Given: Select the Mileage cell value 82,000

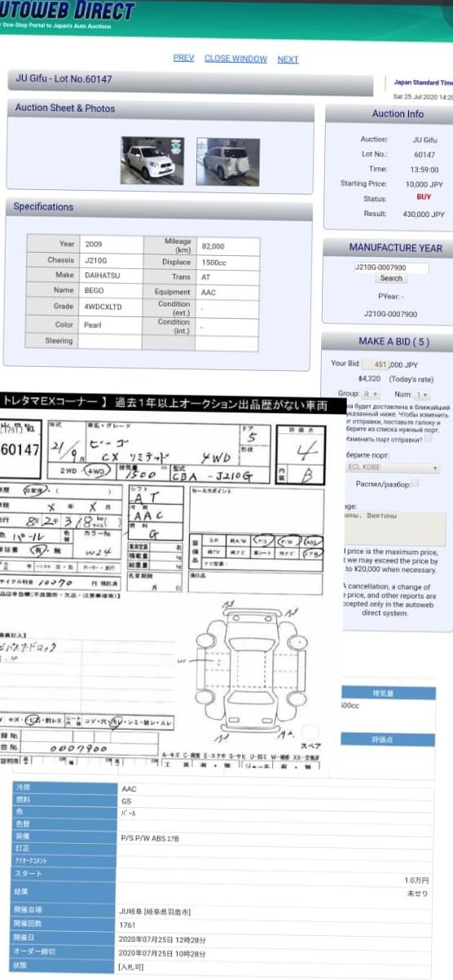Looking at the screenshot, I should point(213,246).
